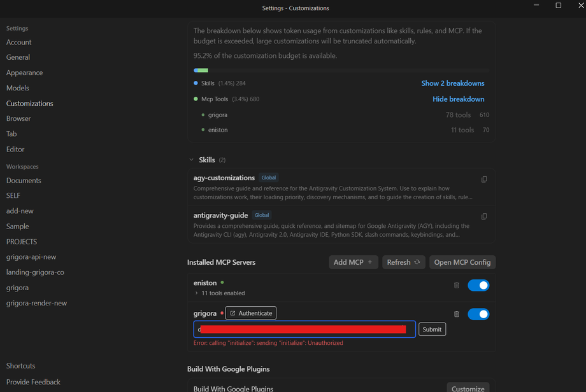
Task: Open Browser settings
Action: pyautogui.click(x=18, y=118)
